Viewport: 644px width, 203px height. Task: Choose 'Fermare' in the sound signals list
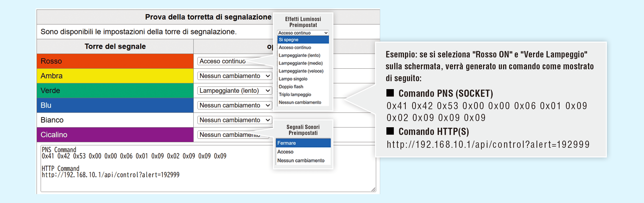pos(303,143)
